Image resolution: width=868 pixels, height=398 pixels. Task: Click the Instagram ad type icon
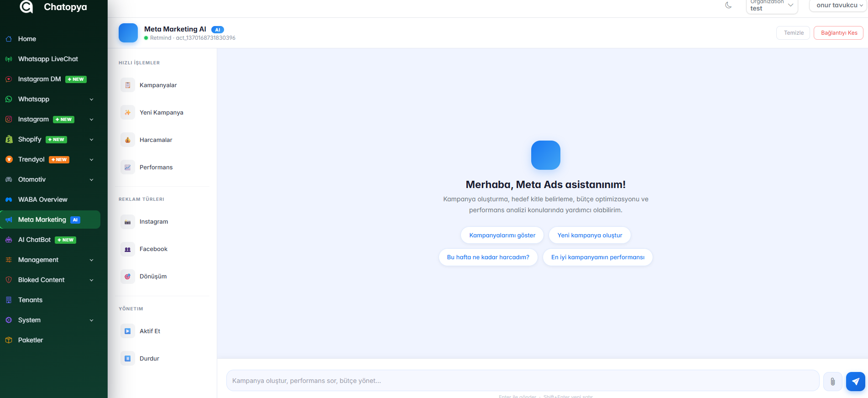[128, 222]
